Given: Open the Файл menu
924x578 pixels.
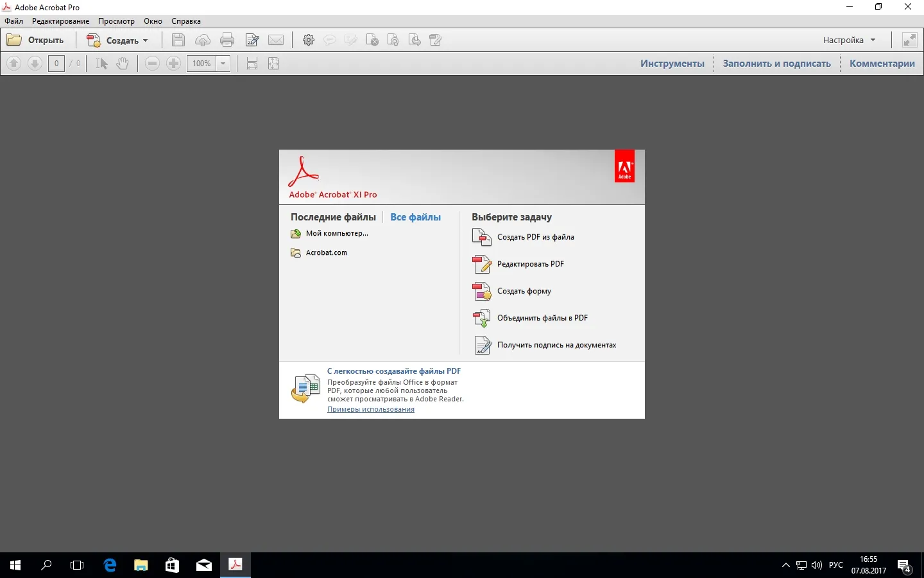Looking at the screenshot, I should click(x=13, y=21).
